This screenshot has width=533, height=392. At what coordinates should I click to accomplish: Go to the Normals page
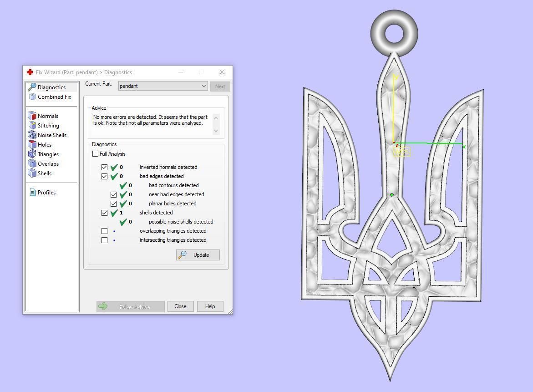48,116
